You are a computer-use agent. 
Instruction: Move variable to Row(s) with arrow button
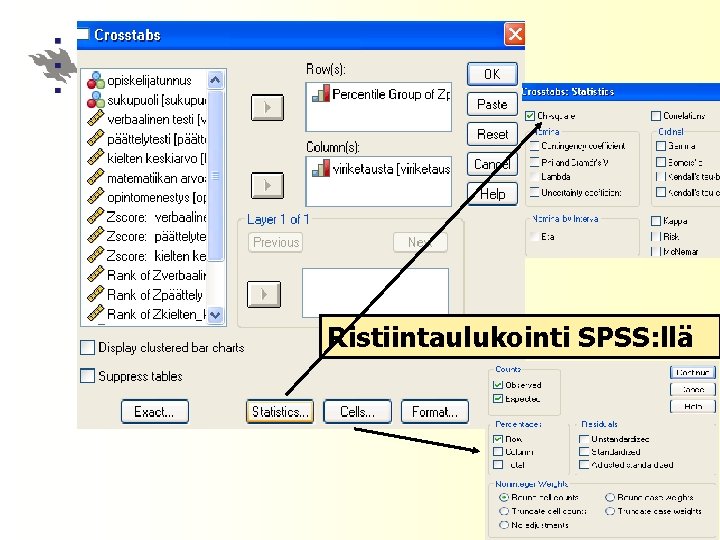(267, 107)
